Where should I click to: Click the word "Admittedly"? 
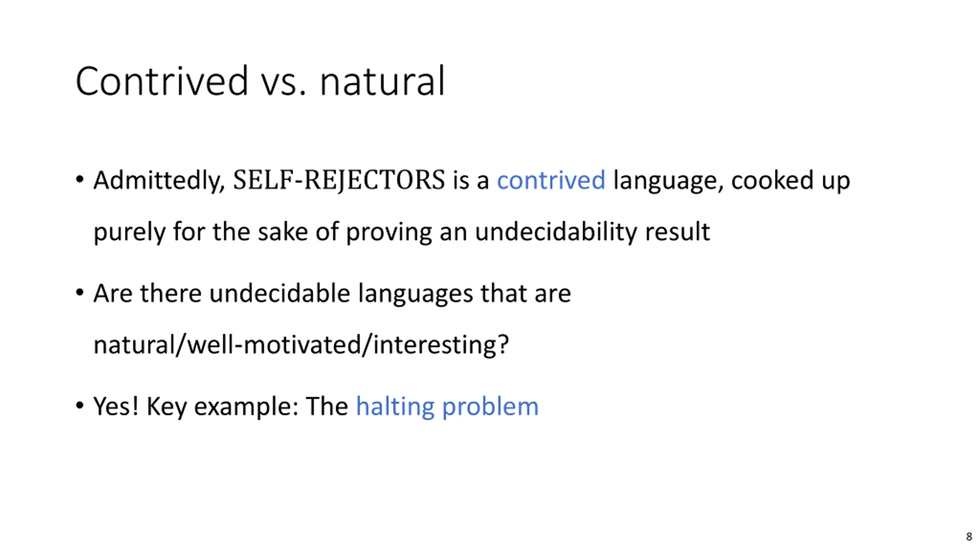159,181
